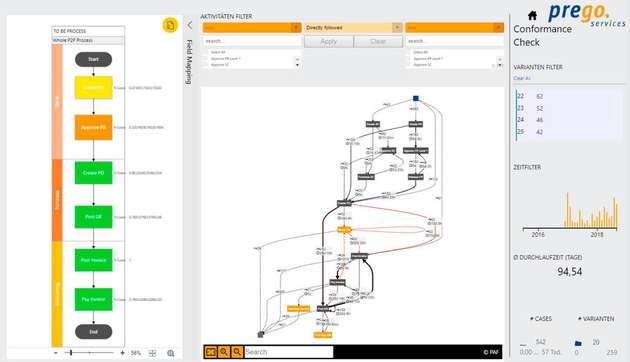Click the Clear All variants link
This screenshot has width=630, height=362.
(x=522, y=78)
